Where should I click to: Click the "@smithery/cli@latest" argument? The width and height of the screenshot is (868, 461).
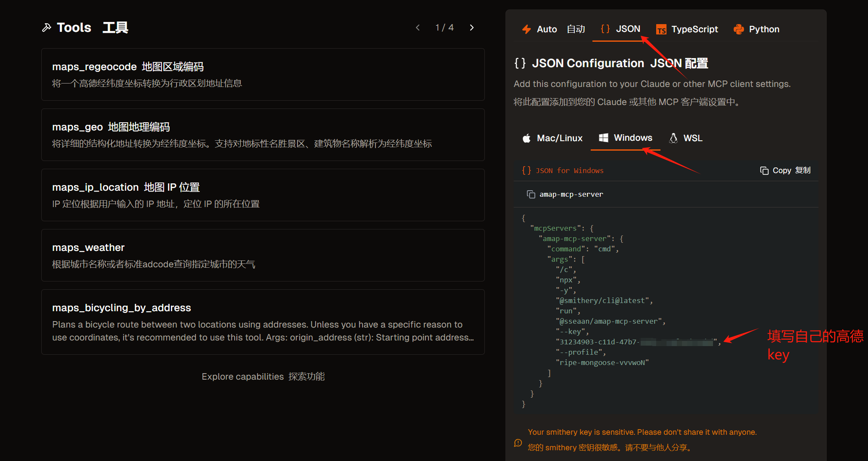[x=604, y=300]
